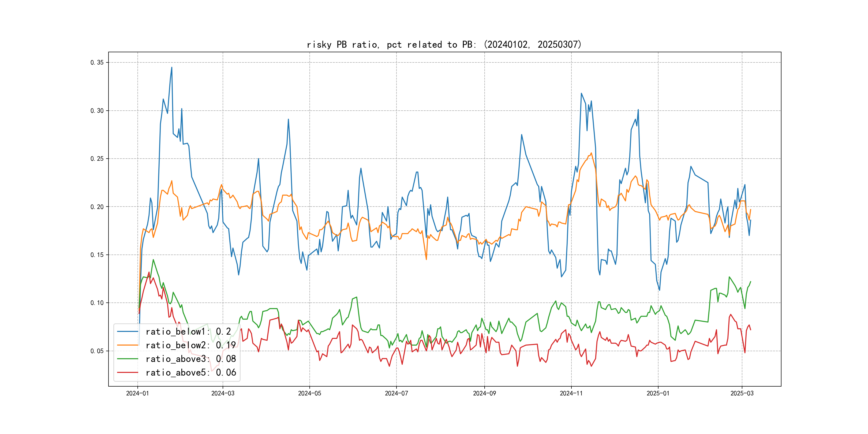Image resolution: width=868 pixels, height=434 pixels.
Task: Click the 2025-01 x-axis tick label
Action: (658, 393)
